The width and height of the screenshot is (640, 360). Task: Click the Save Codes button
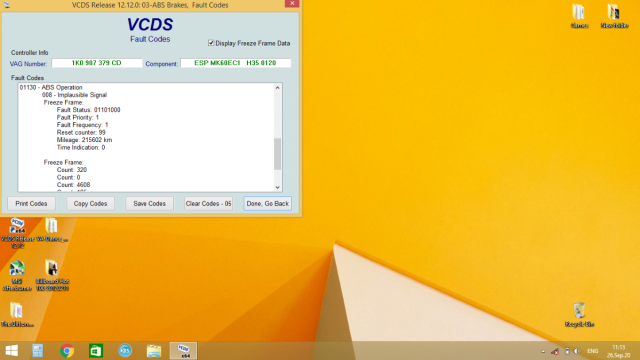[x=149, y=203]
